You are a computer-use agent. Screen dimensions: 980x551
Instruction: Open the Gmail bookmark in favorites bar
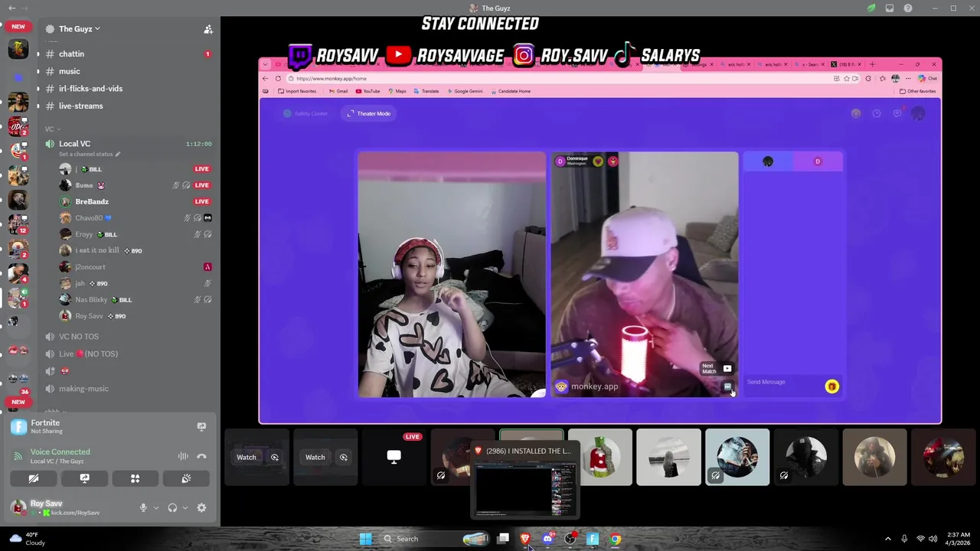point(338,91)
